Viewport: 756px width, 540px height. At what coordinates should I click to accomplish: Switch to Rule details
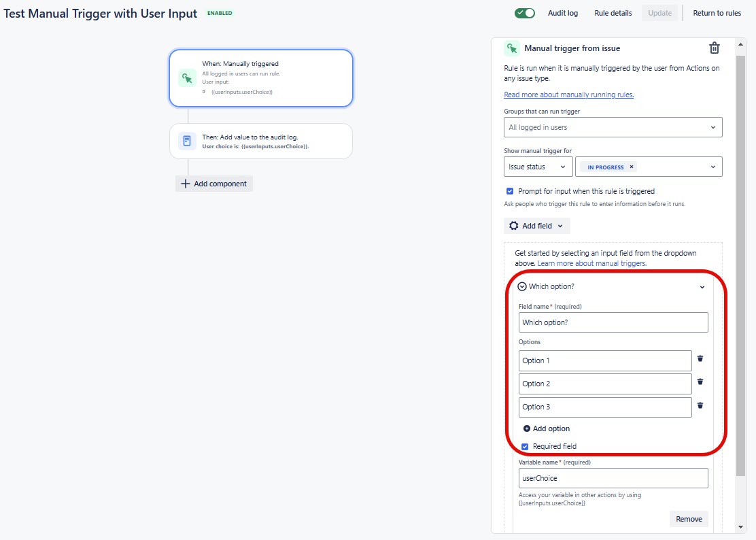point(613,13)
